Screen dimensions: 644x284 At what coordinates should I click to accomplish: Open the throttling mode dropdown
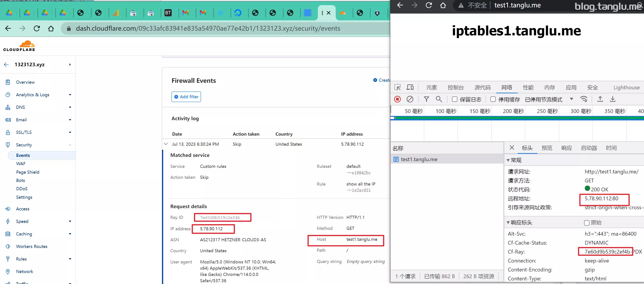point(571,99)
